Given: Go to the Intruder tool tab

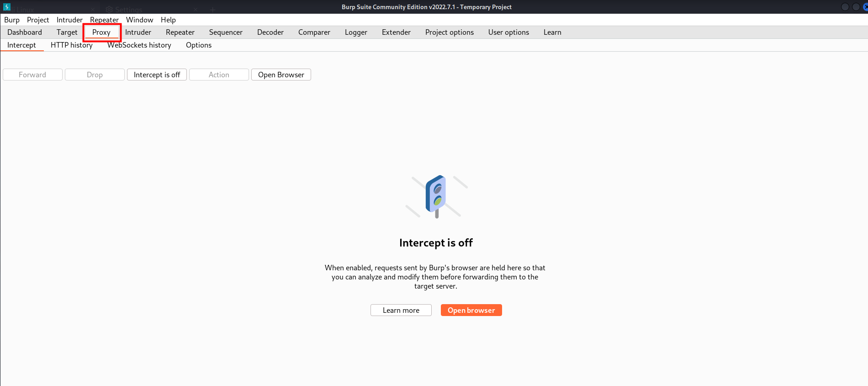Looking at the screenshot, I should tap(138, 32).
